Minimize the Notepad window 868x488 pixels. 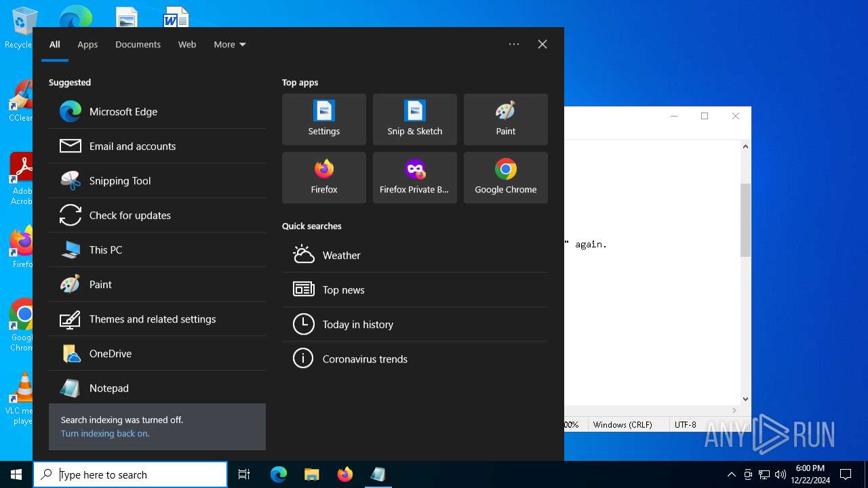[x=674, y=116]
